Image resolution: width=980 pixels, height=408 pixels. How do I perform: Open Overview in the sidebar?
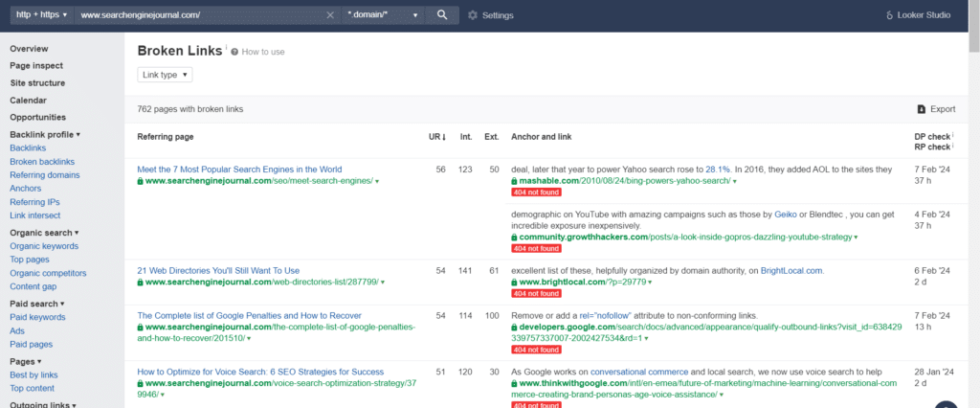[x=29, y=49]
